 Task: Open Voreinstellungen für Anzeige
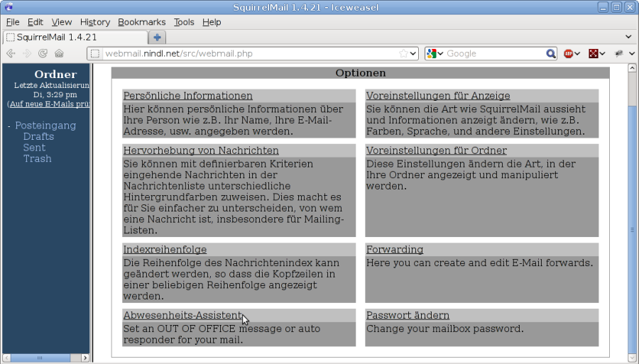tap(438, 96)
